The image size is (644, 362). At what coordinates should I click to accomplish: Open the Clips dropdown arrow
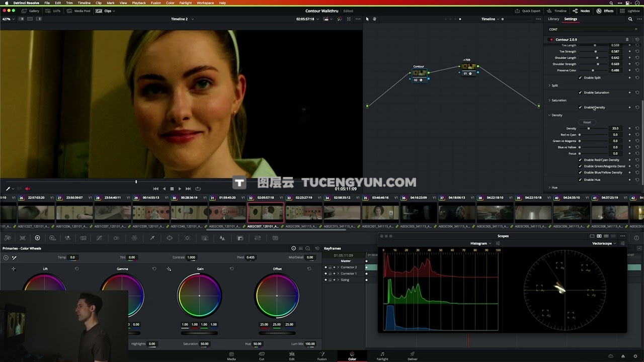pyautogui.click(x=114, y=11)
